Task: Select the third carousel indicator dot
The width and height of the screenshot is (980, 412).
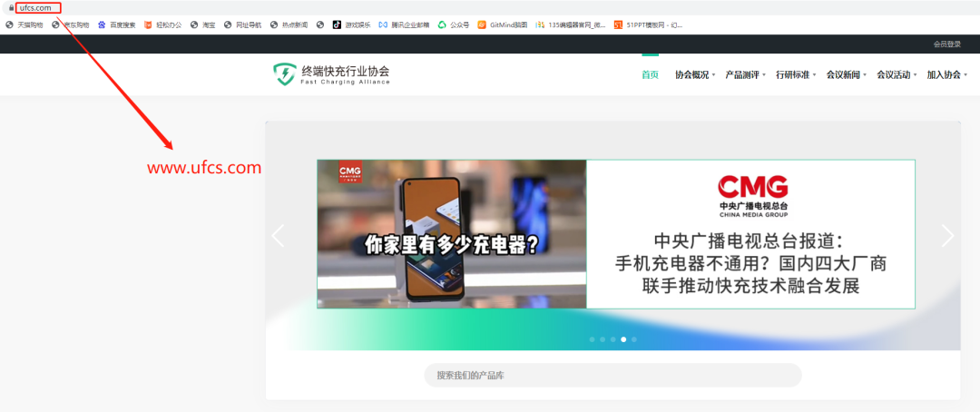Action: (x=613, y=339)
